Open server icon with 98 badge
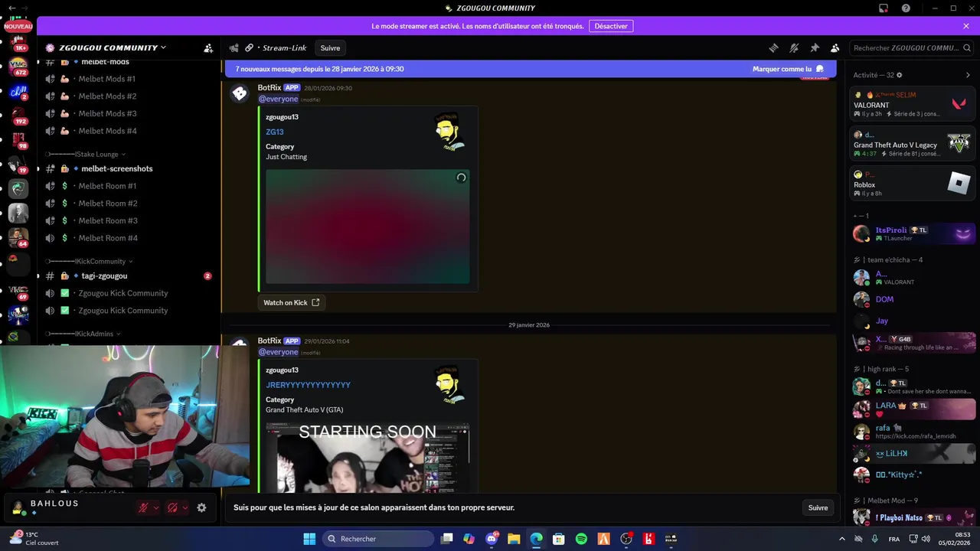This screenshot has width=980, height=551. pyautogui.click(x=18, y=140)
